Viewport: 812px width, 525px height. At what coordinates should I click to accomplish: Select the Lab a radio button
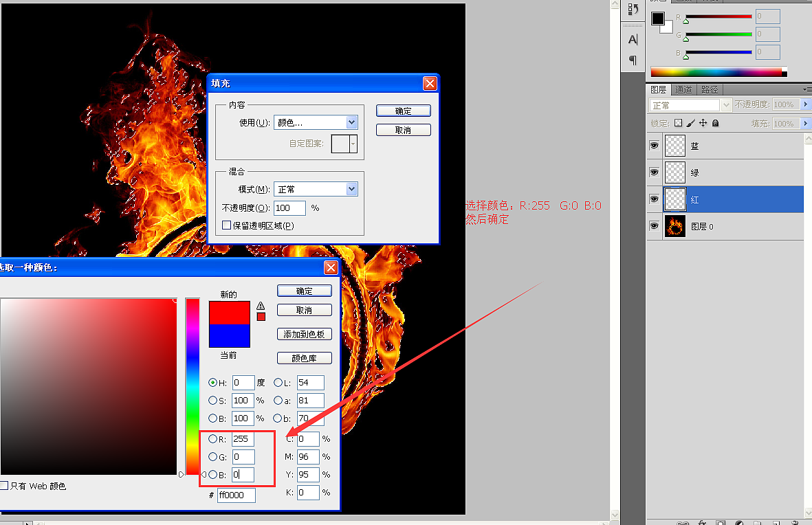click(x=278, y=400)
